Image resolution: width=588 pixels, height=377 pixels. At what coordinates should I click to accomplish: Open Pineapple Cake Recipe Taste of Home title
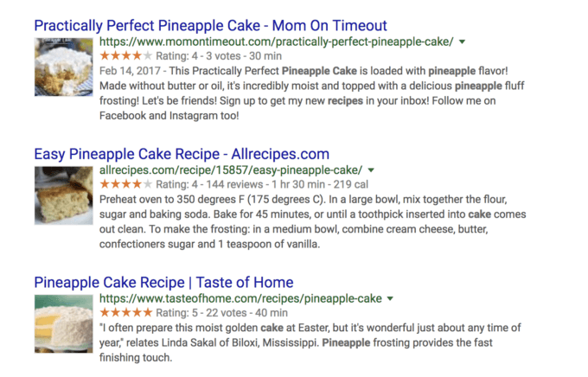coord(164,283)
